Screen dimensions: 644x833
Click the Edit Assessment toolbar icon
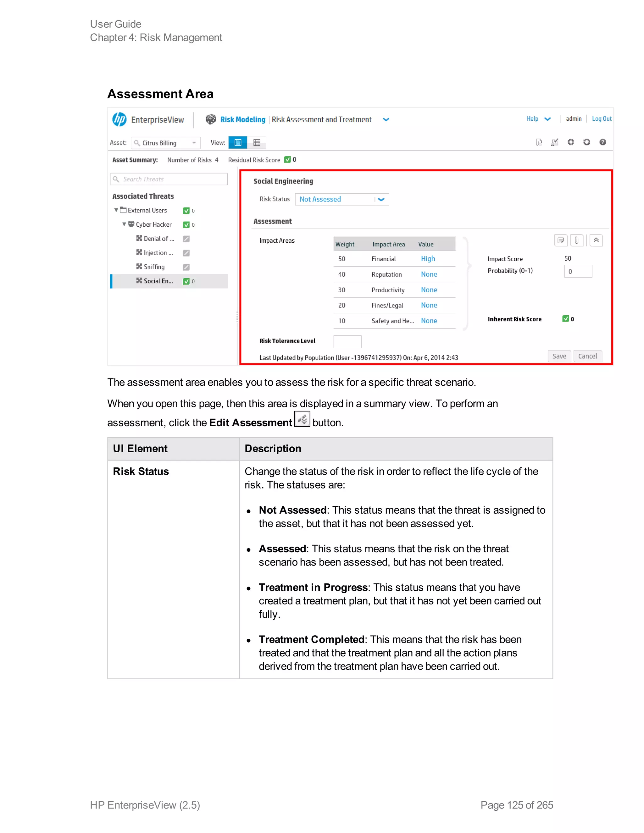pos(555,142)
